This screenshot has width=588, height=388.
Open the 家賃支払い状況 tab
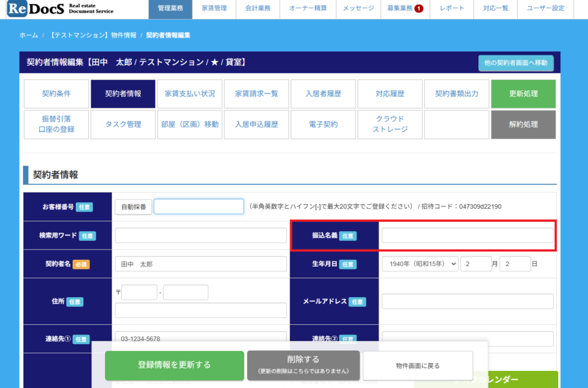pos(189,94)
